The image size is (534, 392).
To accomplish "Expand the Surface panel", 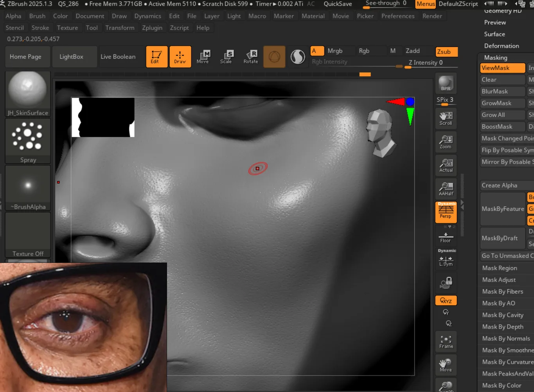I will [x=494, y=34].
